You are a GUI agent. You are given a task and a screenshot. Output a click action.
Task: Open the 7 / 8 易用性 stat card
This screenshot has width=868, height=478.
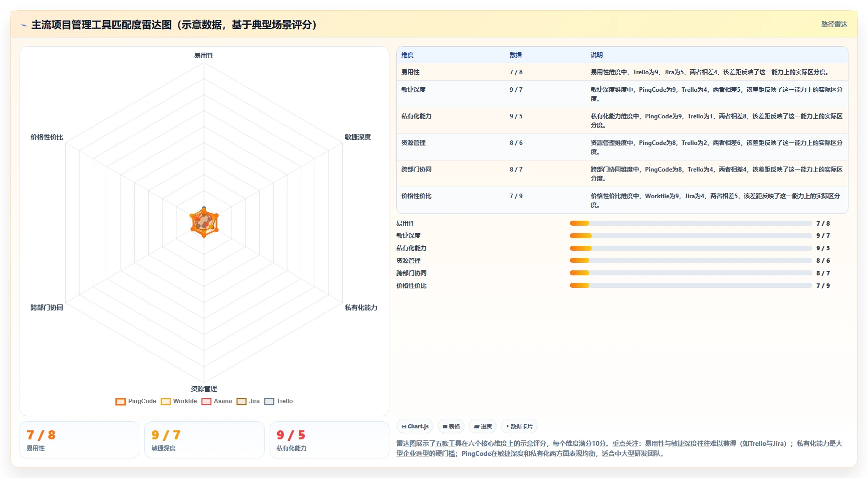[79, 440]
